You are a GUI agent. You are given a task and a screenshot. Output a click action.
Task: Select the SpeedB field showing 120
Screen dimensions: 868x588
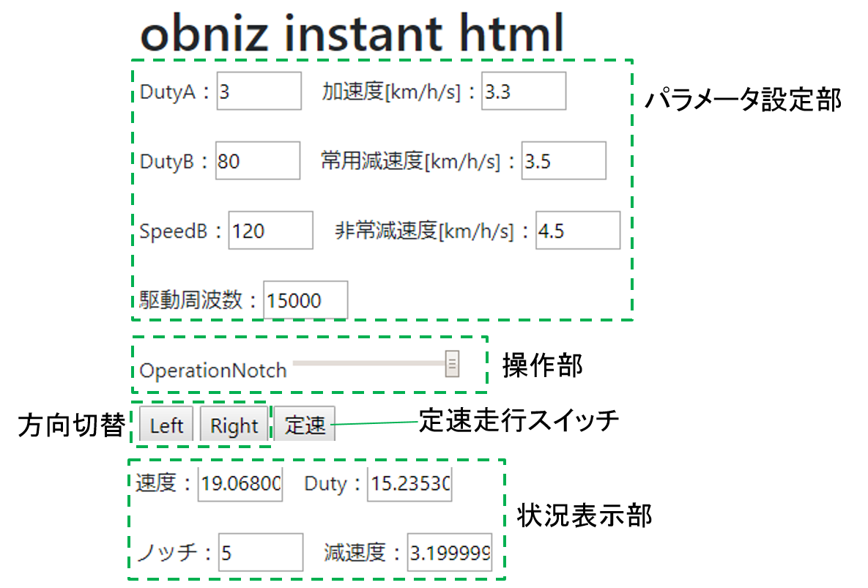click(271, 231)
